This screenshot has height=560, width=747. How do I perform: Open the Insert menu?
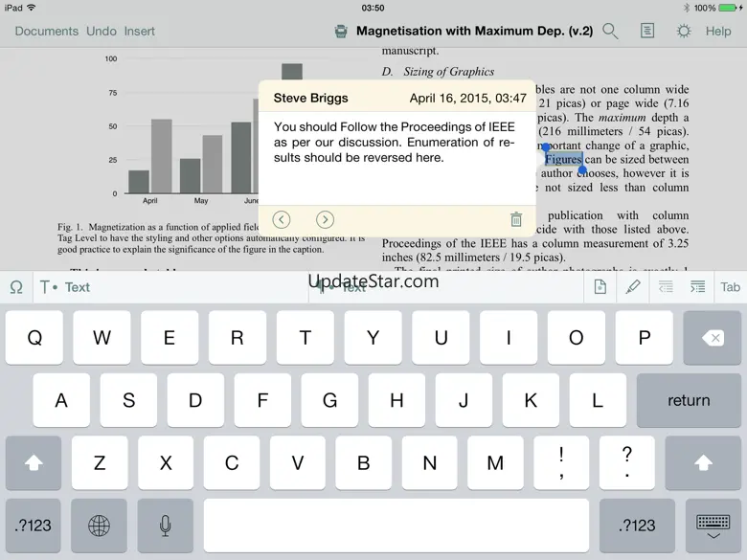coord(139,32)
